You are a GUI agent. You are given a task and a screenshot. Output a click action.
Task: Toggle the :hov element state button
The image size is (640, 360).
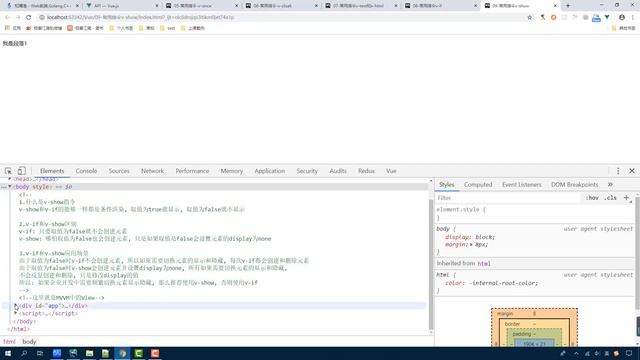point(592,198)
